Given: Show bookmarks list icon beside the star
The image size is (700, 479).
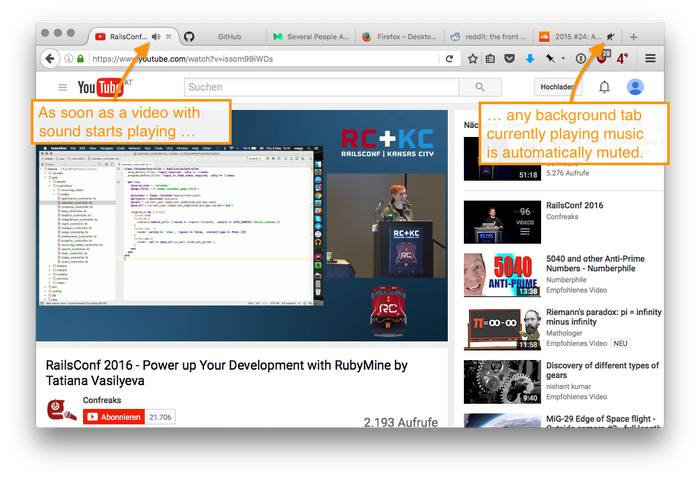Looking at the screenshot, I should [x=490, y=58].
